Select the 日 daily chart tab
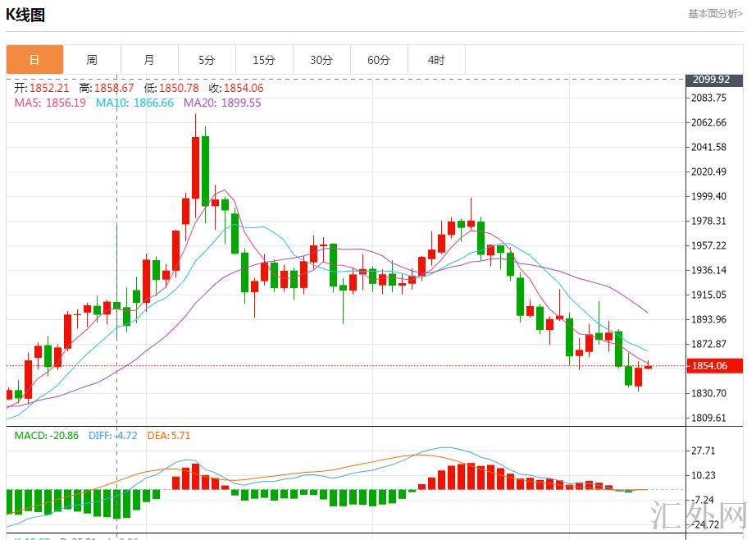The height and width of the screenshot is (540, 756). tap(34, 60)
